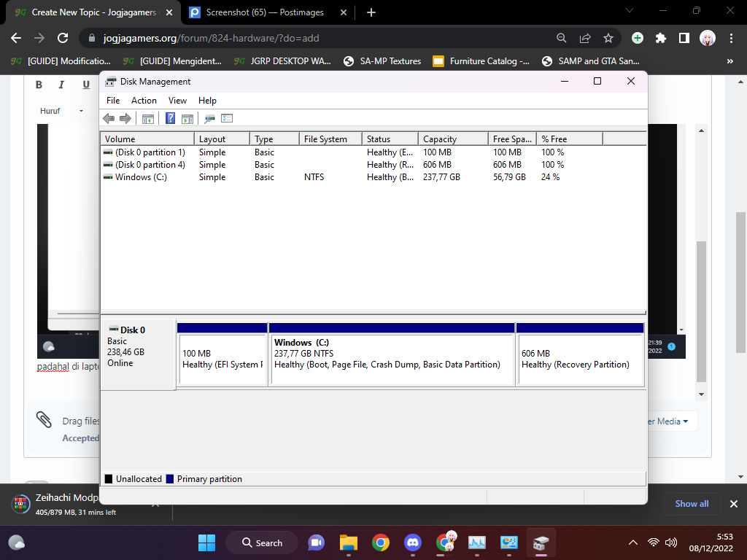
Task: Click the NTFS file system cell
Action: pyautogui.click(x=314, y=177)
